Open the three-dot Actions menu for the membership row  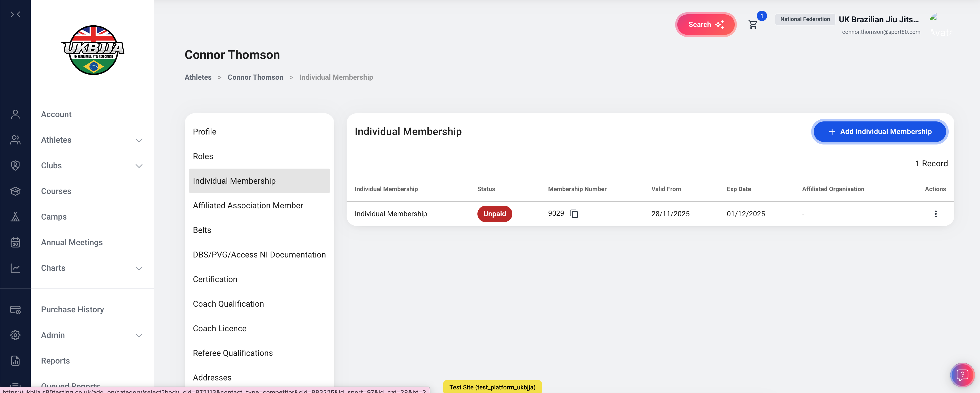click(935, 214)
